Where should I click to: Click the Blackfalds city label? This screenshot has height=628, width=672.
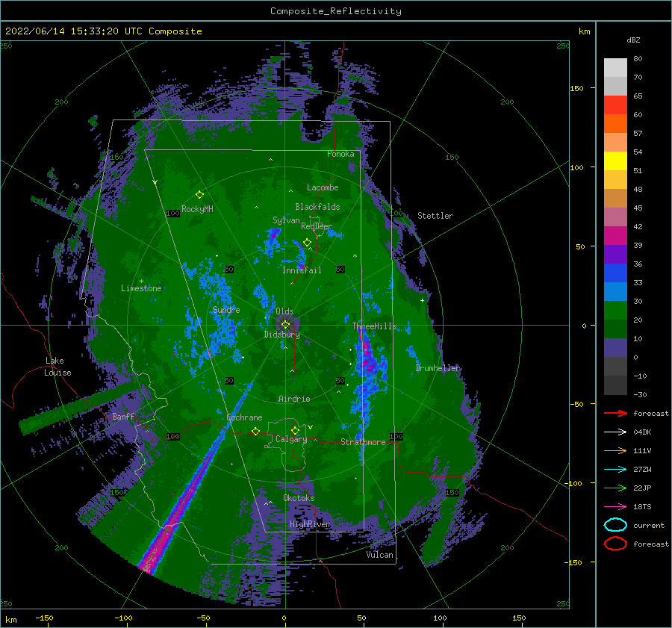(317, 207)
